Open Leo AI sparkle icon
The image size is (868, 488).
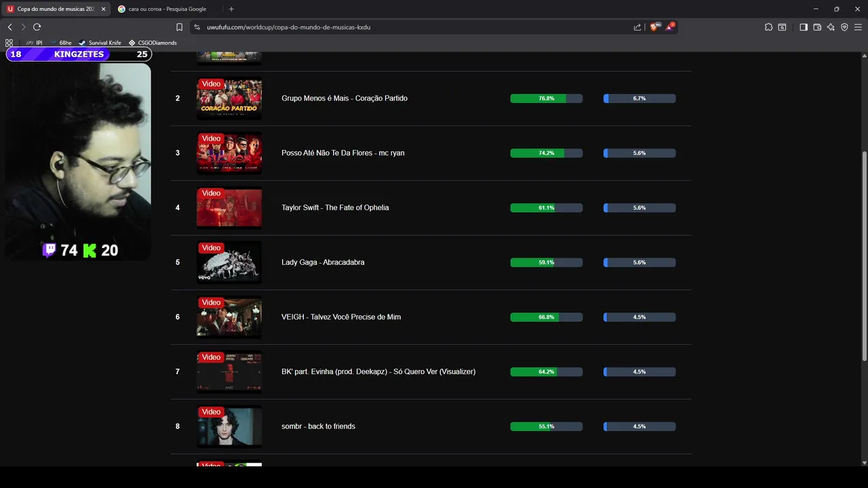coord(831,27)
